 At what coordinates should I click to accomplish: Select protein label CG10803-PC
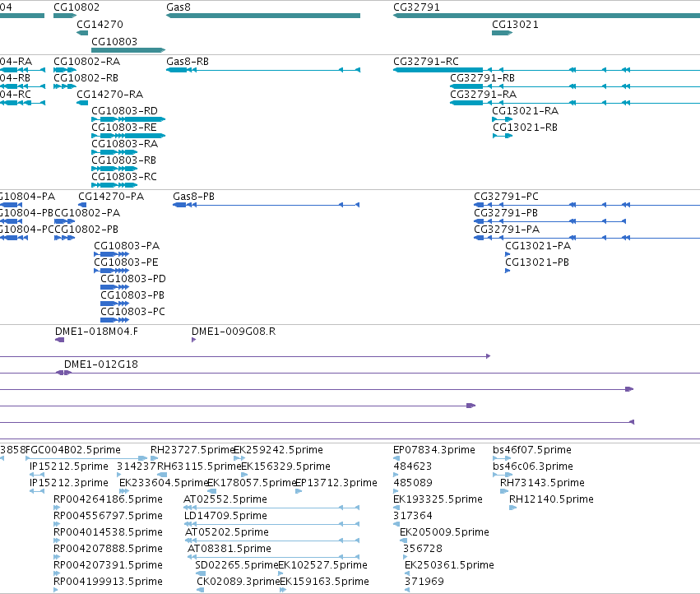(132, 311)
